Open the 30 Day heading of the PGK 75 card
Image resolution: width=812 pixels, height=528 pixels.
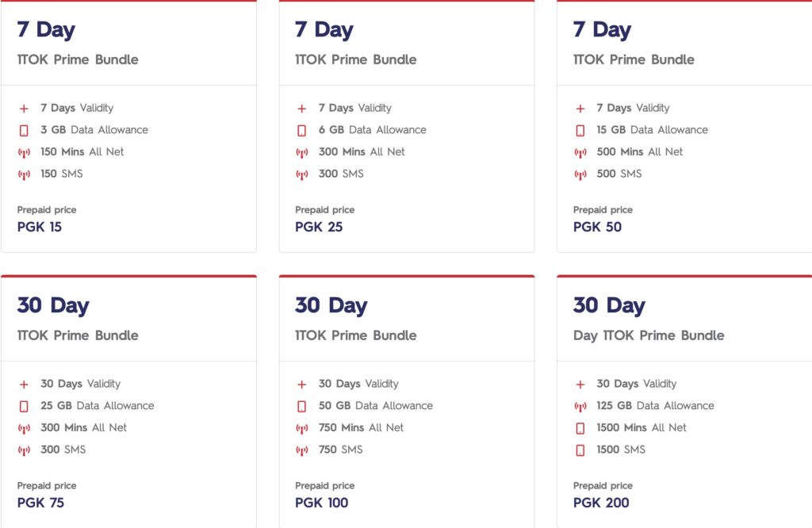coord(53,305)
